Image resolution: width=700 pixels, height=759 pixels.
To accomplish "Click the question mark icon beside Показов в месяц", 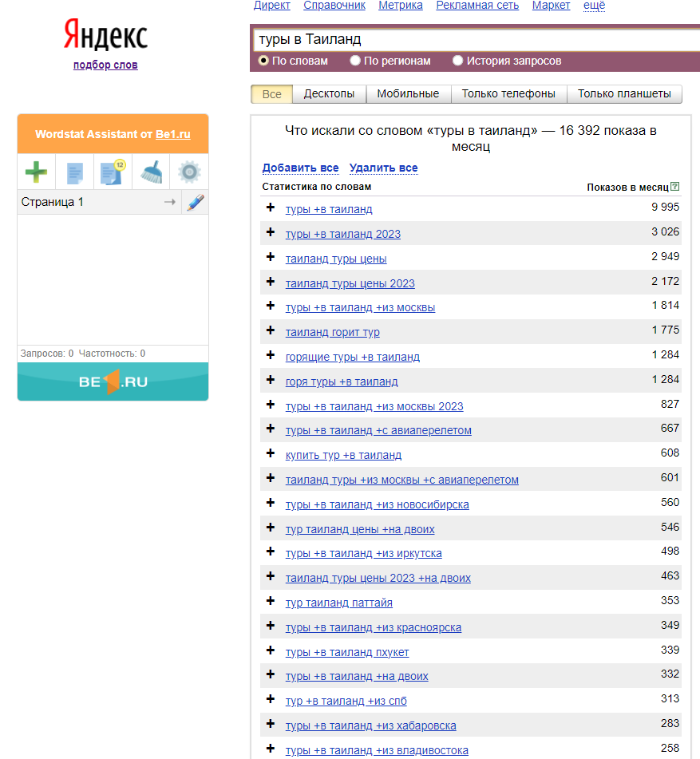I will 675,187.
